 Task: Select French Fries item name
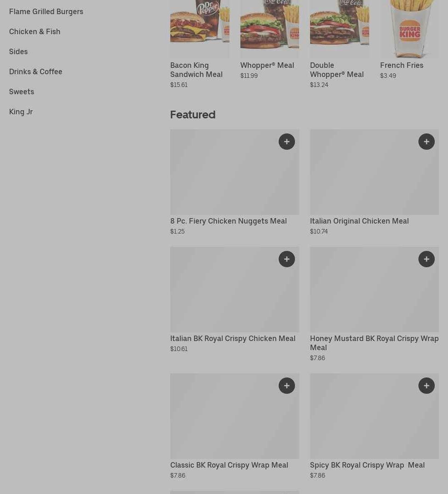402,65
